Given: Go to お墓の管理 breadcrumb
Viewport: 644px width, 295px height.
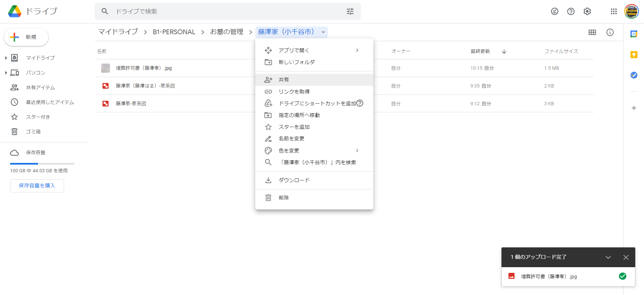Looking at the screenshot, I should point(227,32).
